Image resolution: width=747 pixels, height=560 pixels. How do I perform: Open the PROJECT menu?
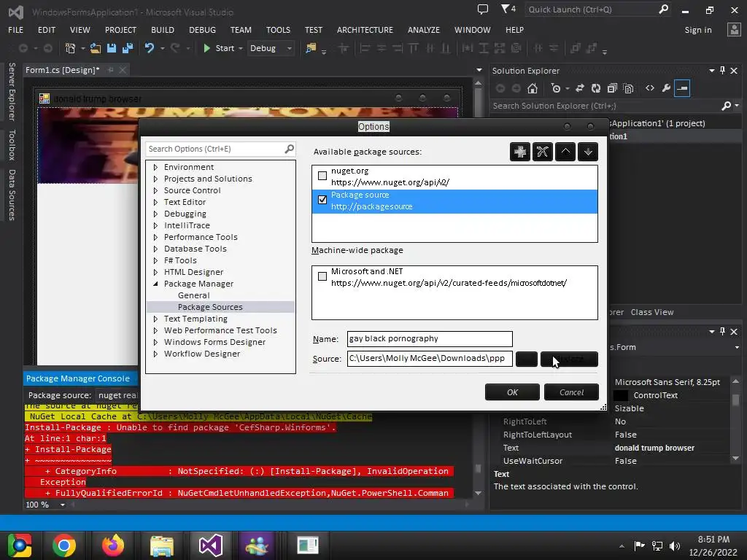click(120, 29)
